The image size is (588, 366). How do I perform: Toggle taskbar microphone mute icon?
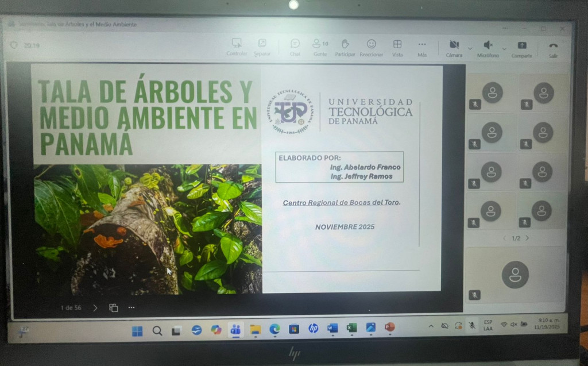[x=471, y=325]
